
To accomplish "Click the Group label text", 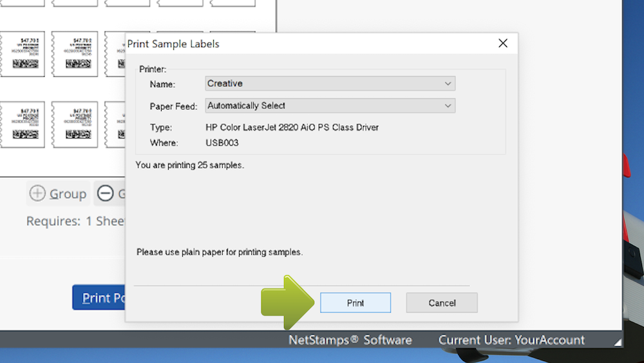I will click(x=68, y=194).
